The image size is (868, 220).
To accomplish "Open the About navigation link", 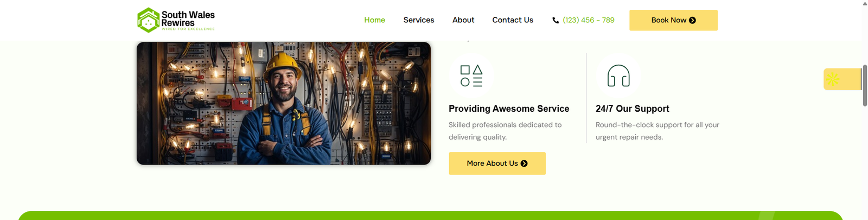I will coord(463,20).
